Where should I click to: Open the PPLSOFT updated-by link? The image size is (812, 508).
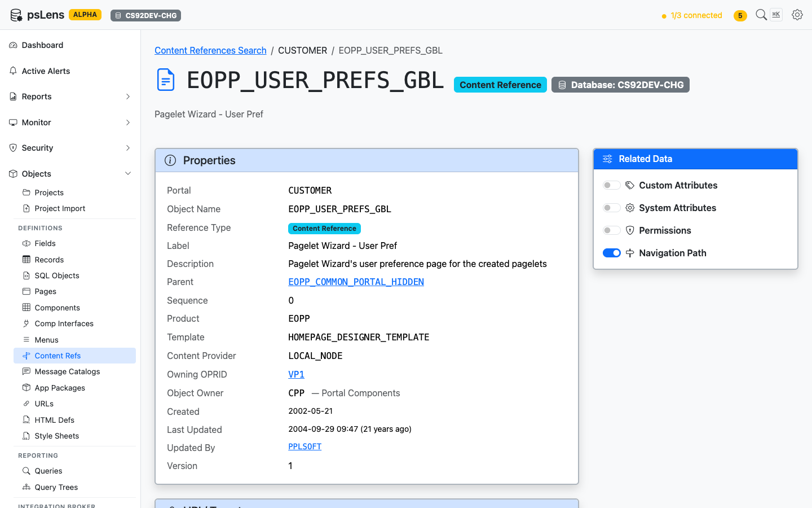pyautogui.click(x=304, y=446)
